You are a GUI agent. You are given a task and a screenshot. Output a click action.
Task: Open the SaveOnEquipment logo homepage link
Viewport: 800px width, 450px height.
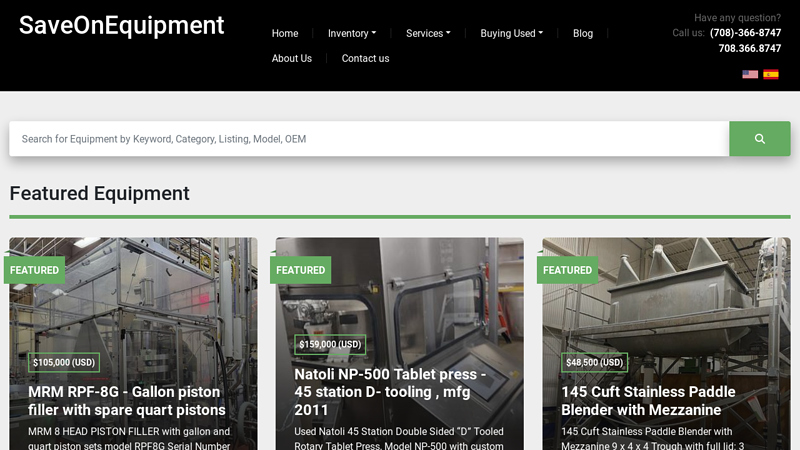point(121,26)
